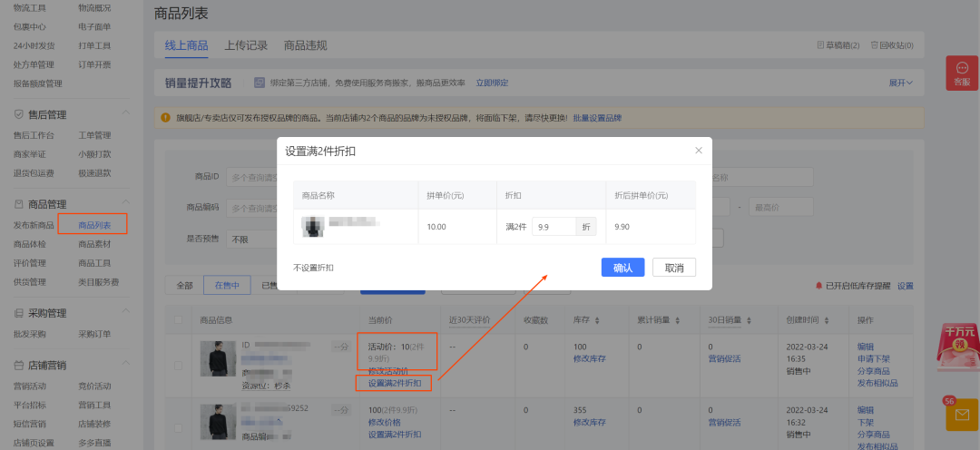Click 不设置折扣 link in the dialog
The image size is (980, 450).
313,268
